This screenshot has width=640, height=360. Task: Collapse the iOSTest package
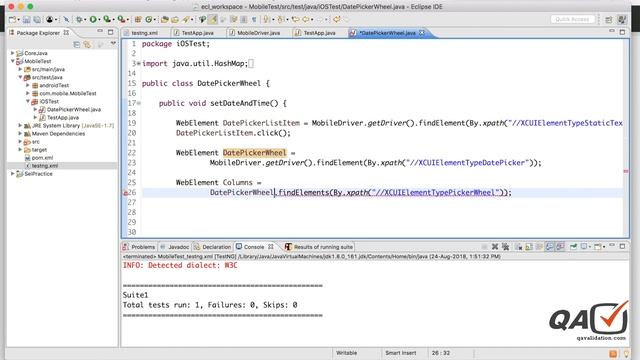click(28, 101)
